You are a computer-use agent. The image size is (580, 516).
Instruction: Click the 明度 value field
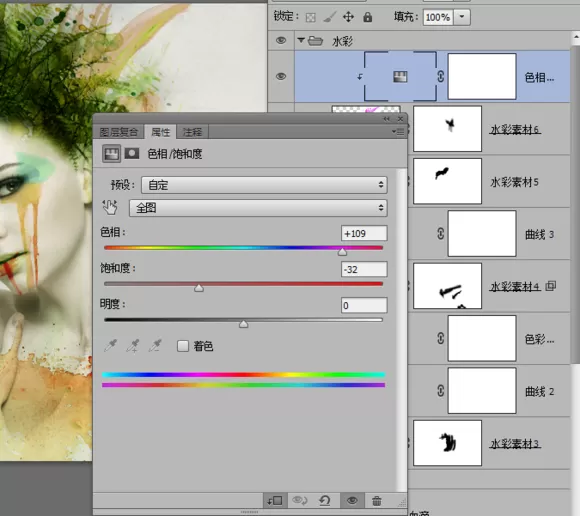click(x=364, y=306)
